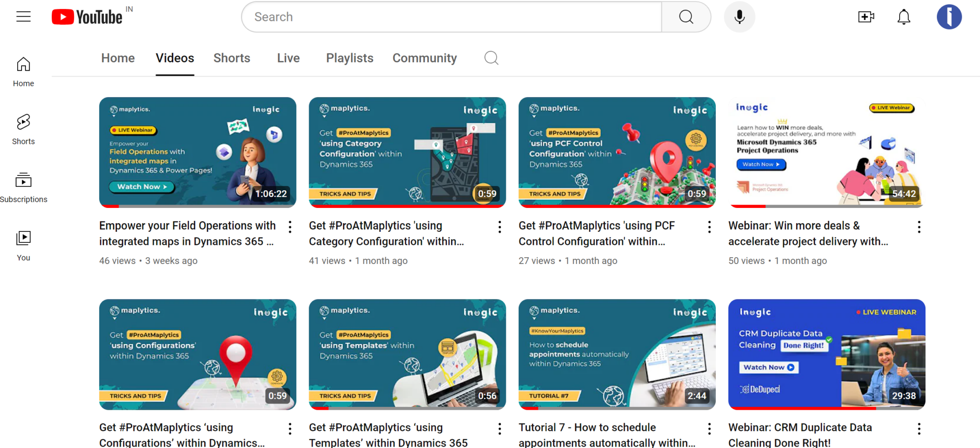Play the Tutorial 7 schedule appointments thumbnail
The height and width of the screenshot is (448, 980).
[616, 354]
